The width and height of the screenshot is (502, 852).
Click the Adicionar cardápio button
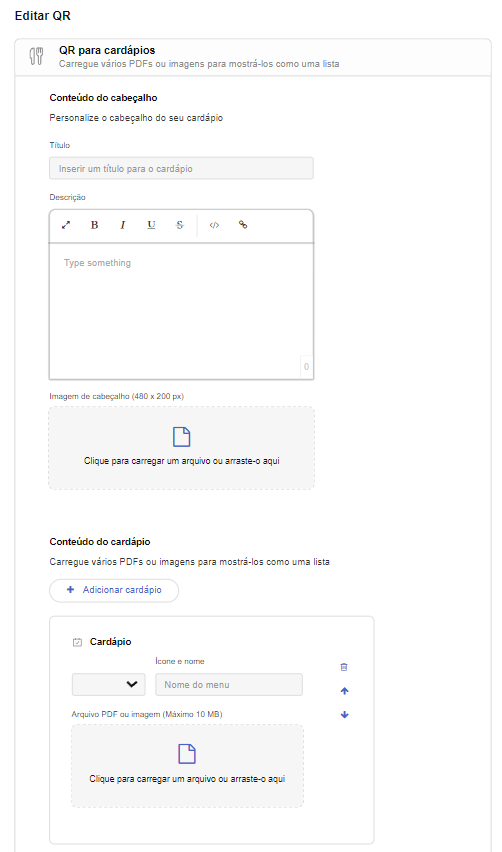point(114,590)
